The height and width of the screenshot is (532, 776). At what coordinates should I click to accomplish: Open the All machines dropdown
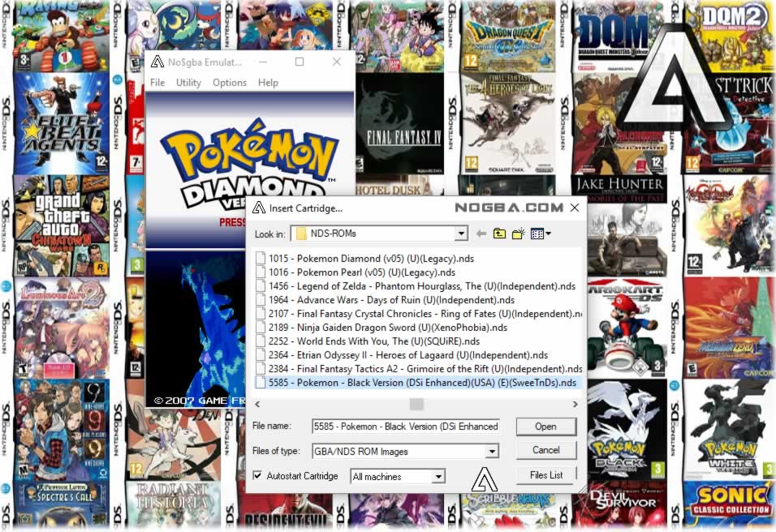coord(439,477)
